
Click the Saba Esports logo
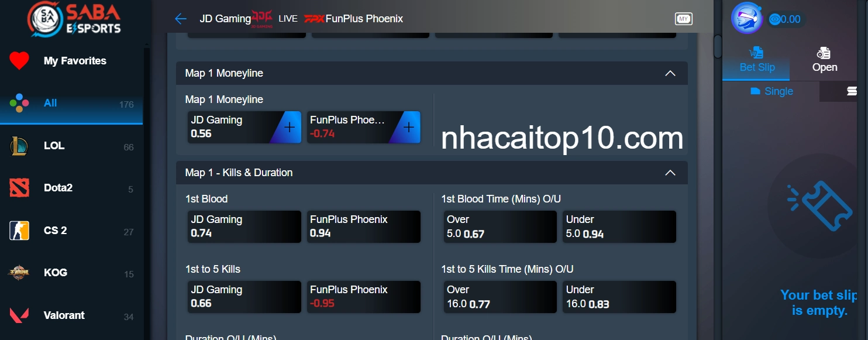point(74,19)
